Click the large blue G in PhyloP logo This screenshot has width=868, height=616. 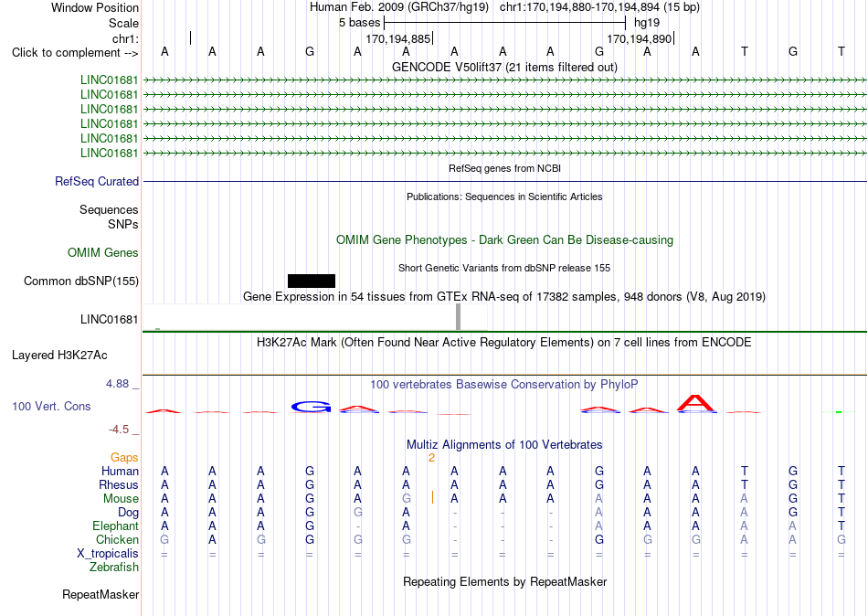(x=311, y=407)
